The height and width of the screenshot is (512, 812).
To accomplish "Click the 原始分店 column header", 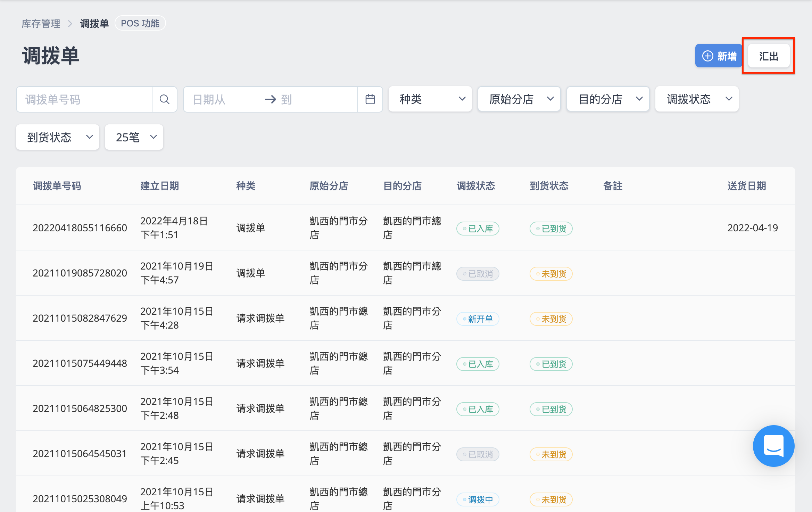I will coord(329,186).
